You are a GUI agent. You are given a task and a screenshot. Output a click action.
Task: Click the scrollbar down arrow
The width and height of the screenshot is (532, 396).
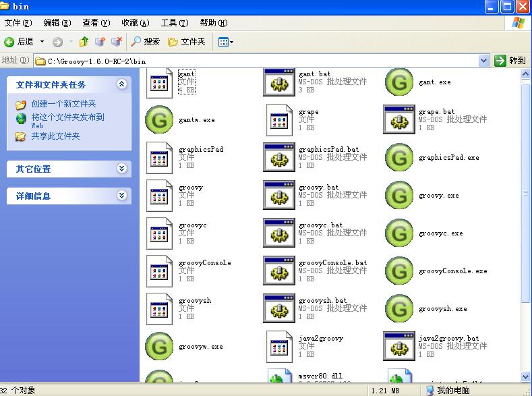(525, 376)
